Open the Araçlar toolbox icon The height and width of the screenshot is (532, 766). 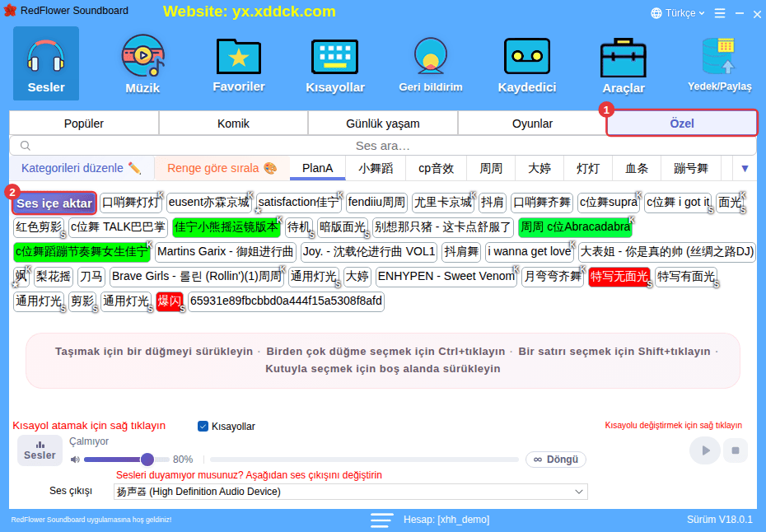pyautogui.click(x=623, y=58)
